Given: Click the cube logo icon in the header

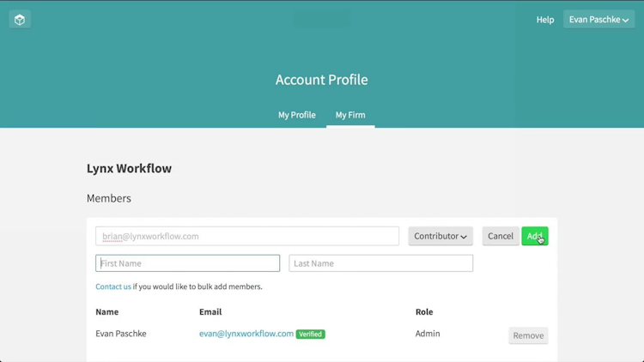Looking at the screenshot, I should [x=20, y=19].
